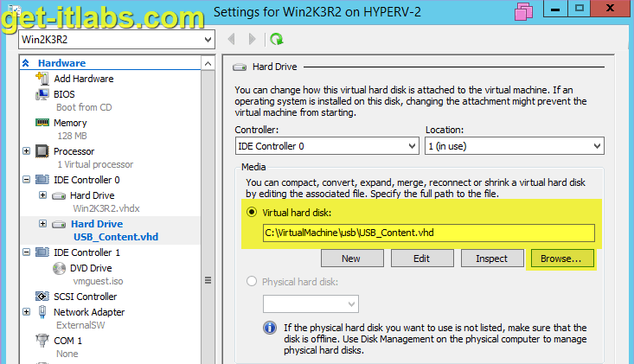Screen dimensions: 634x364
Task: Select the BIOS tree item
Action: [64, 94]
